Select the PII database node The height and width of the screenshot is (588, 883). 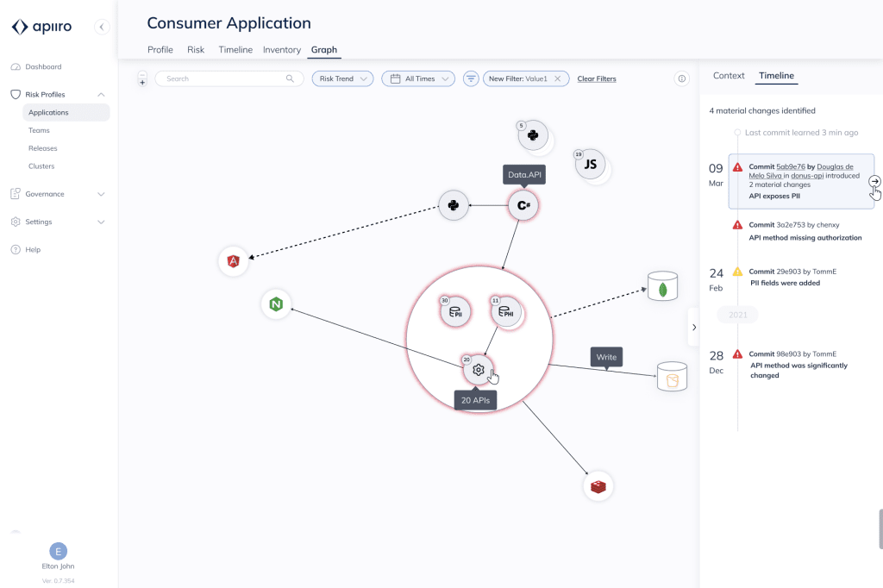(455, 312)
